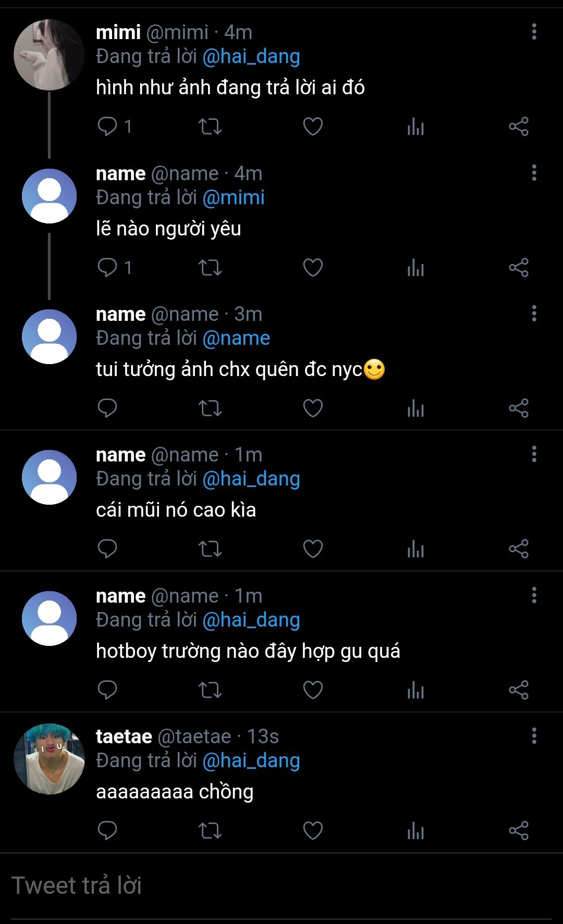View analytics for "cái mũi nó cao kìa"

(x=415, y=549)
